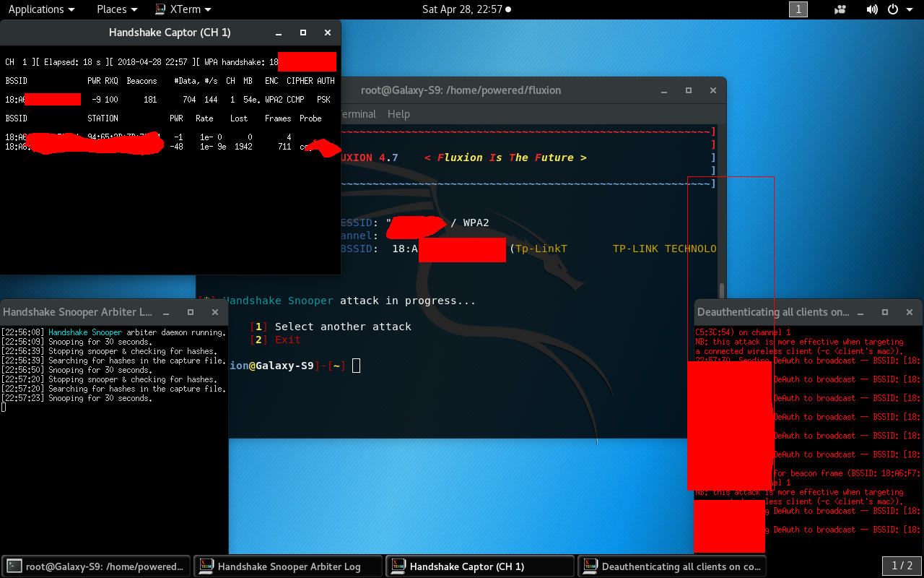924x578 pixels.
Task: Close the Deauthenticating all clients window
Action: click(910, 312)
